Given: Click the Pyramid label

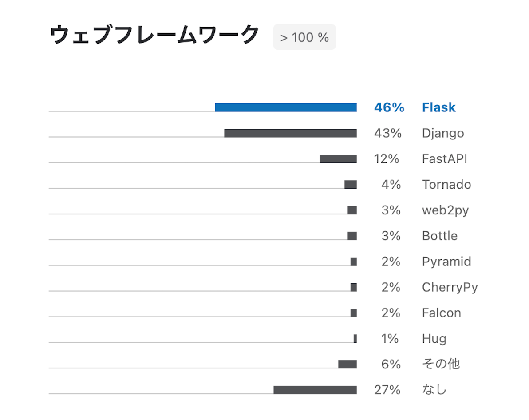Looking at the screenshot, I should point(446,262).
